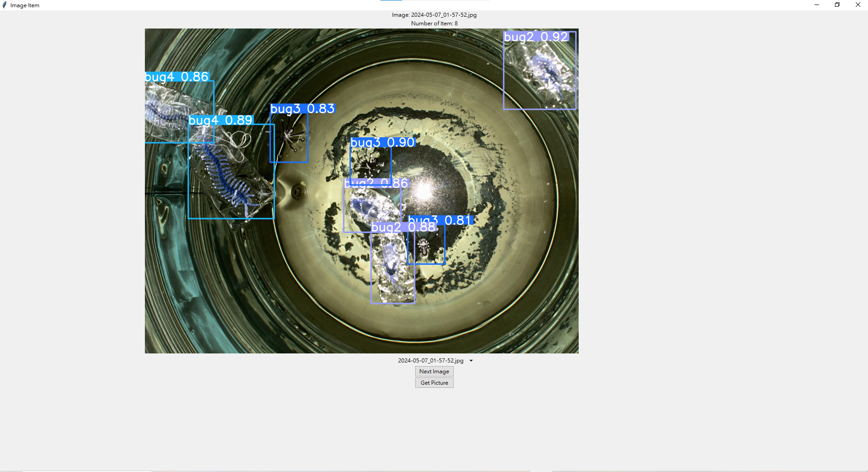Click the bright glare at dish center

424,191
